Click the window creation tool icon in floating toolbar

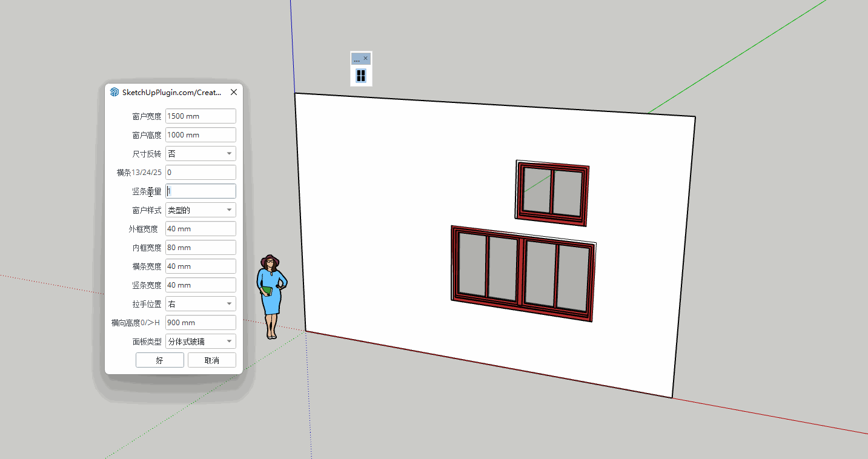(360, 75)
